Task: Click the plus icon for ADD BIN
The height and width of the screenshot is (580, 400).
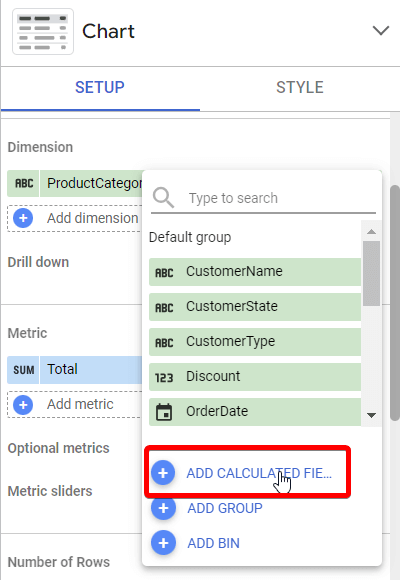Action: coord(163,543)
